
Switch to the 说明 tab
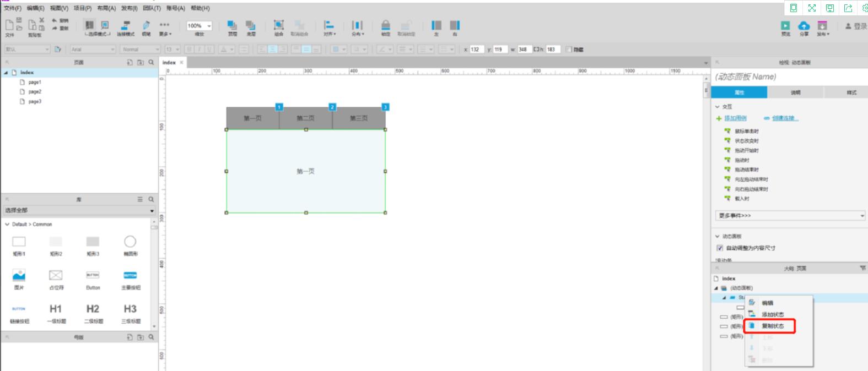coord(795,92)
